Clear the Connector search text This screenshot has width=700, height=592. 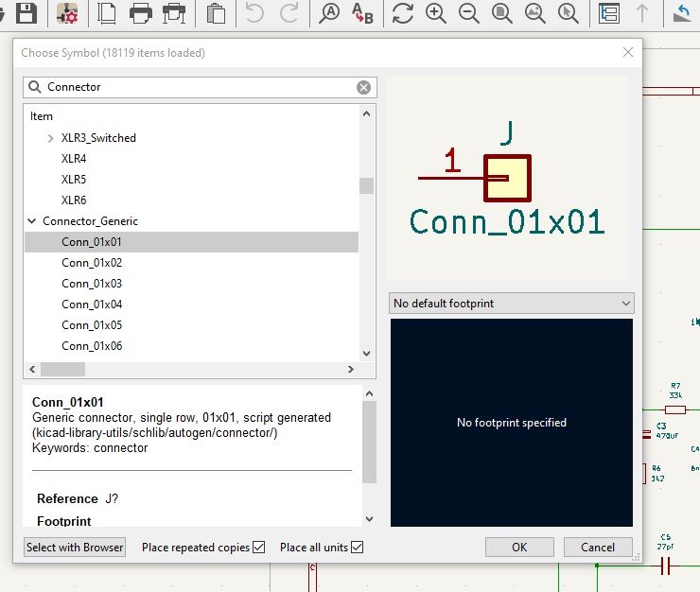point(363,88)
